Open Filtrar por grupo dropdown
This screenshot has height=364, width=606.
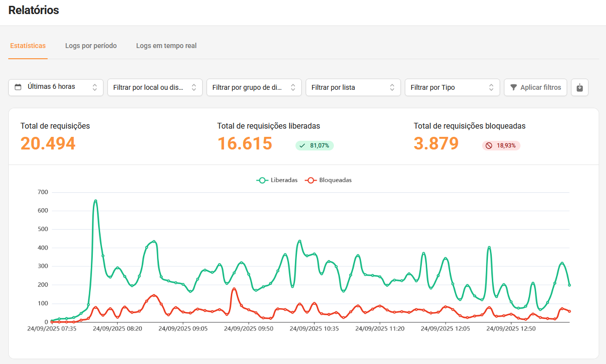point(254,87)
